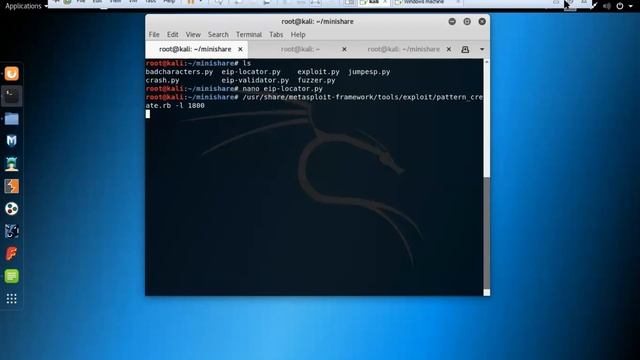Click eip-locator.py in the ls output
Viewport: 640px width, 360px height.
click(x=251, y=72)
